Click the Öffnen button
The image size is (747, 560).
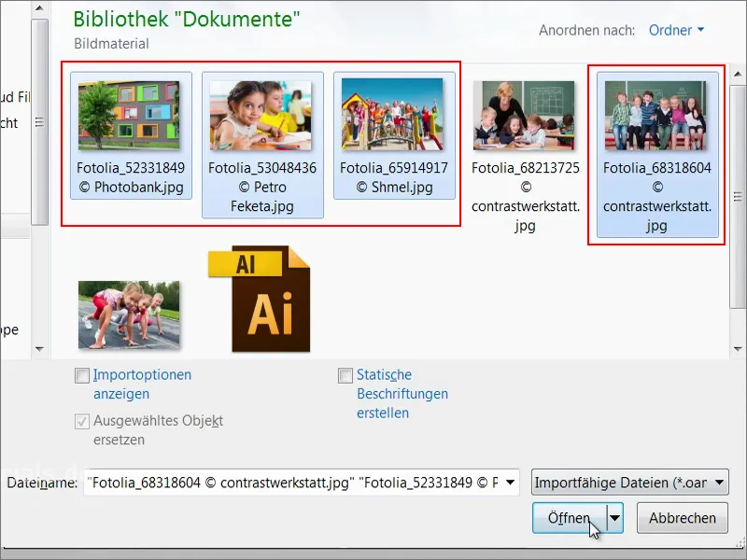[570, 518]
